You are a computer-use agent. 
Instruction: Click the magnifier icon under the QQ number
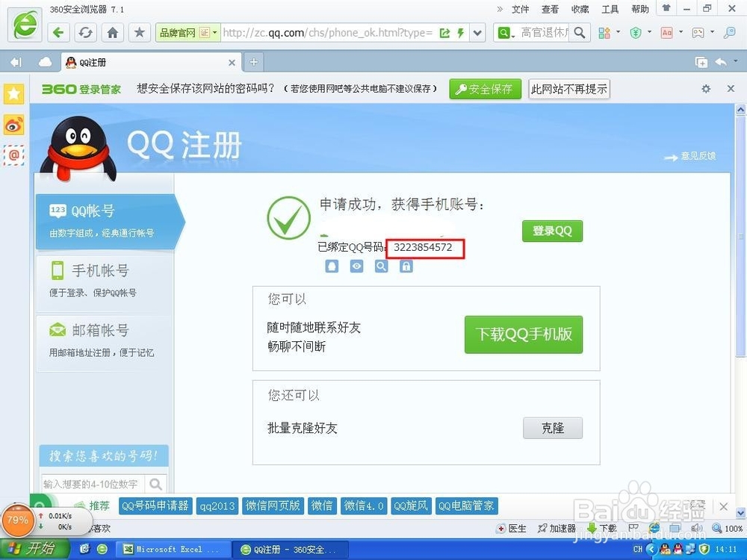pos(381,267)
